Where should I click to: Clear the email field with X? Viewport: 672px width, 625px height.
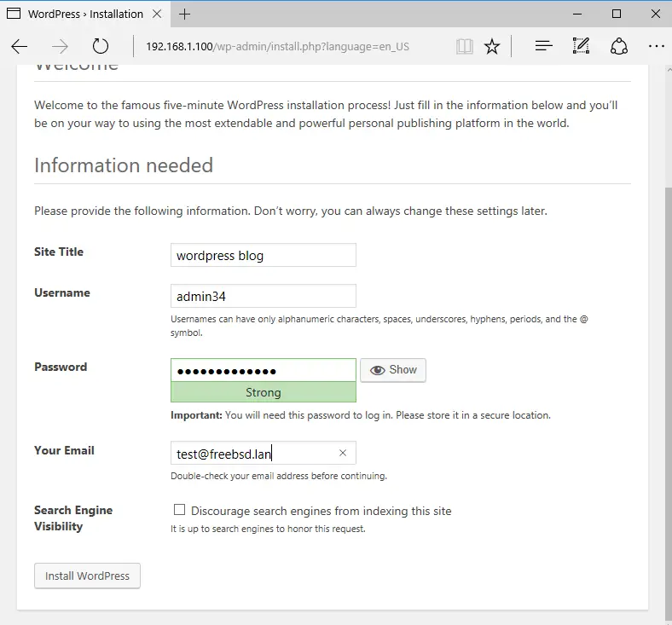coord(343,453)
